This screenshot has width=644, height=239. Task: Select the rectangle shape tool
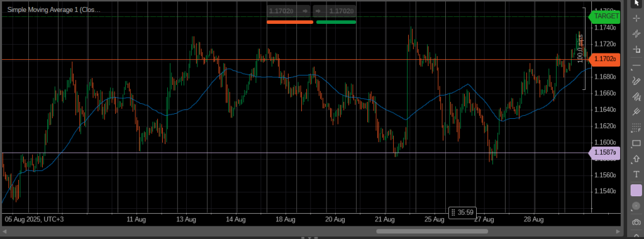coord(636,143)
